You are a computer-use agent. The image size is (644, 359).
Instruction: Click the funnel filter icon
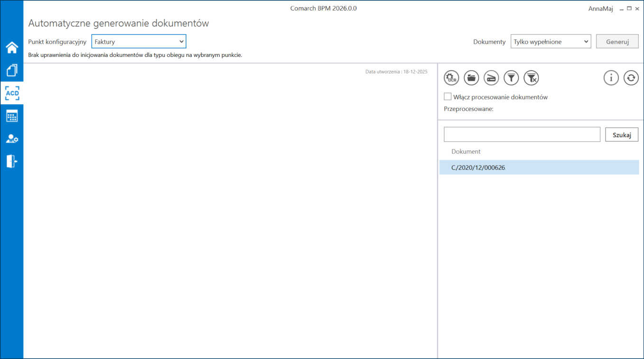click(x=511, y=78)
